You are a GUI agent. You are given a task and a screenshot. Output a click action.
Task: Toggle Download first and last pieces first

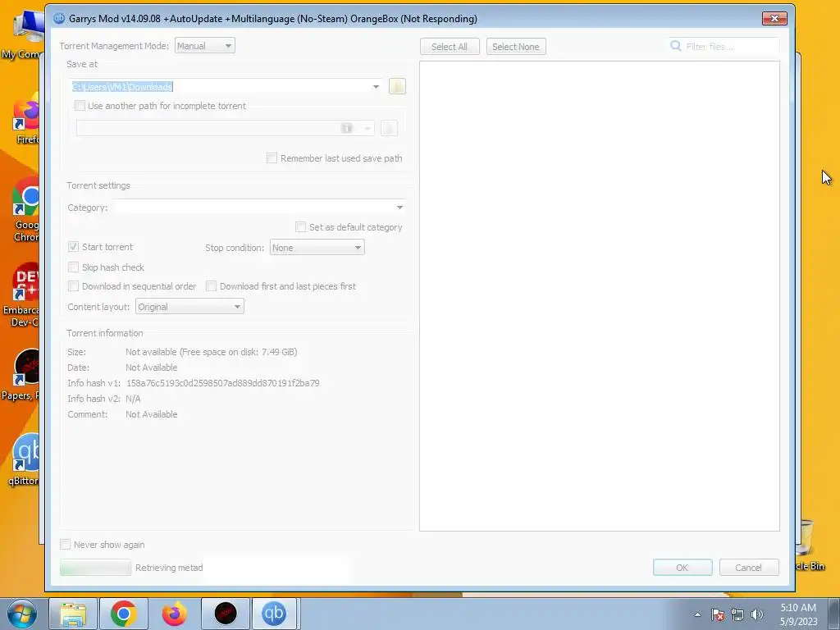point(211,286)
